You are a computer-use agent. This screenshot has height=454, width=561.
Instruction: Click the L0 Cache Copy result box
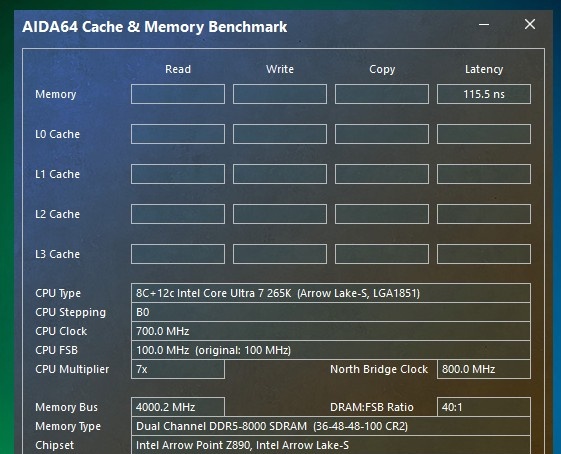tap(382, 134)
